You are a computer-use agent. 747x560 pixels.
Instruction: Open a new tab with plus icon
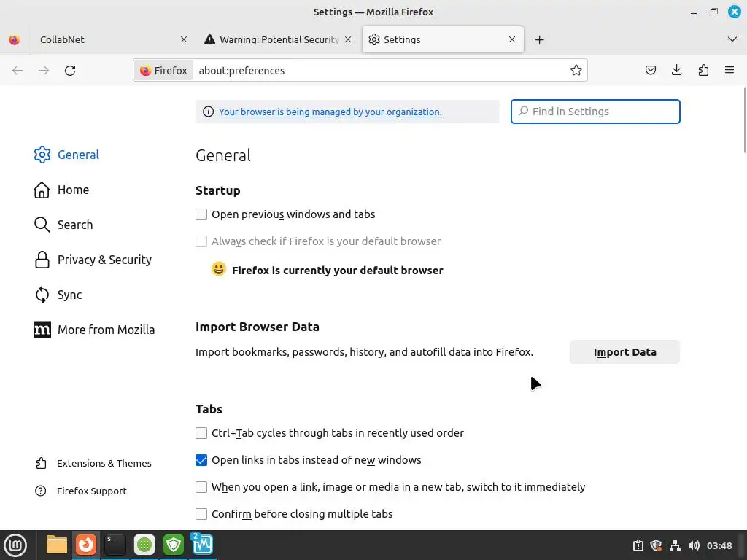click(x=540, y=40)
